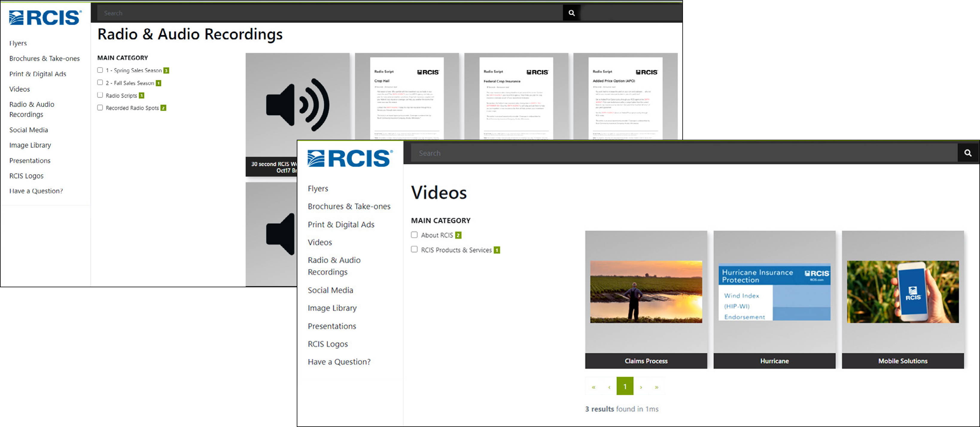Open Flyers in Radio & Audio window sidebar
980x427 pixels.
[x=18, y=43]
